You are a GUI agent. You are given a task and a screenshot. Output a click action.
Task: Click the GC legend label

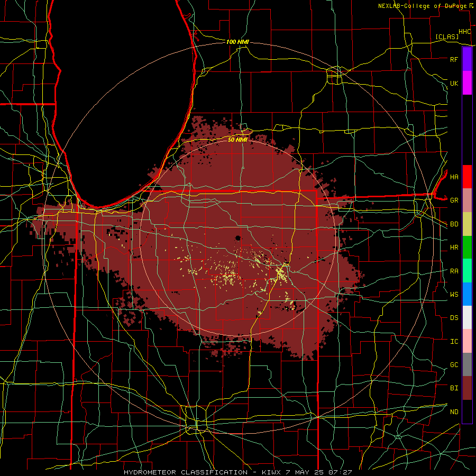click(454, 365)
